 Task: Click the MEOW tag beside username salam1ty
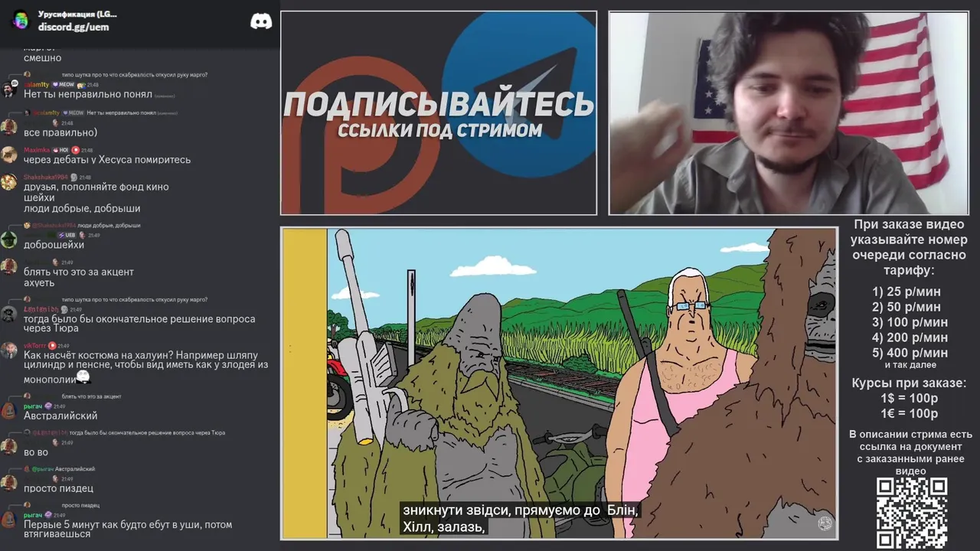pyautogui.click(x=64, y=85)
